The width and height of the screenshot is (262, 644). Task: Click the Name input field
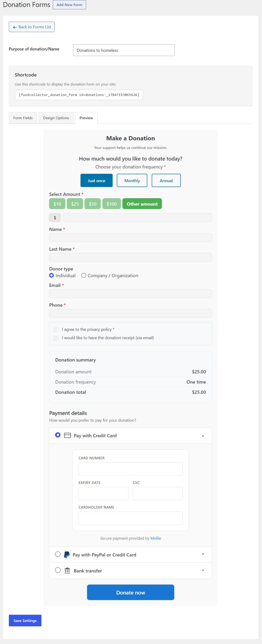[130, 237]
